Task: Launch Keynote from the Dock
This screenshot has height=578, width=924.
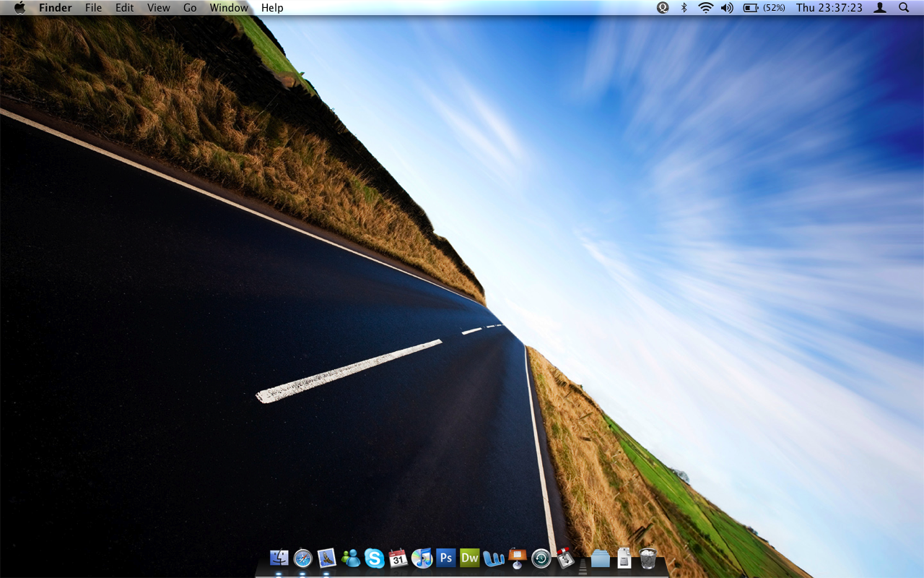Action: (x=517, y=558)
